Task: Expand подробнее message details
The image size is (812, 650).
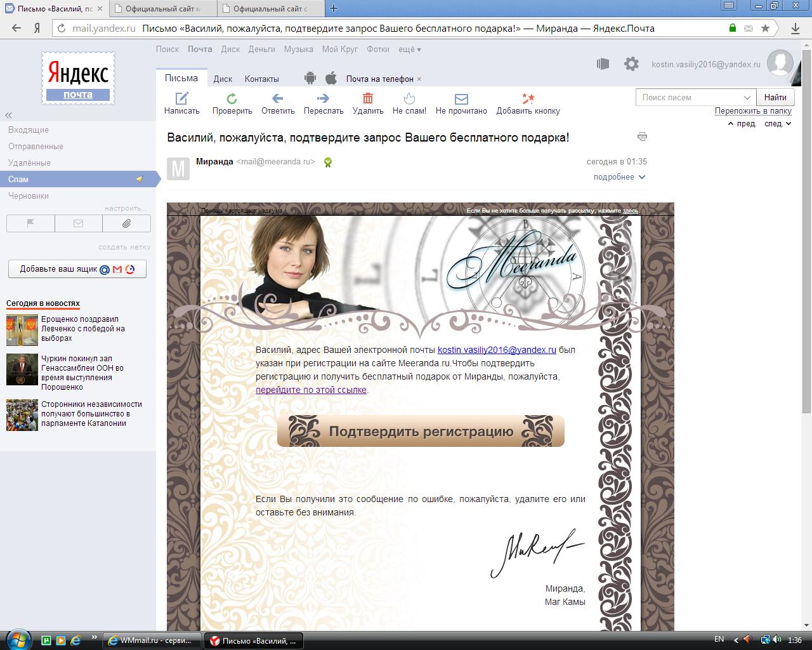Action: pos(619,177)
